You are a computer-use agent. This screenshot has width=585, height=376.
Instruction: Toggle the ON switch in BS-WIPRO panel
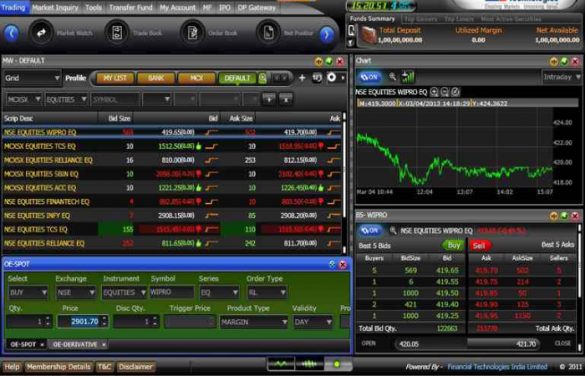point(369,231)
